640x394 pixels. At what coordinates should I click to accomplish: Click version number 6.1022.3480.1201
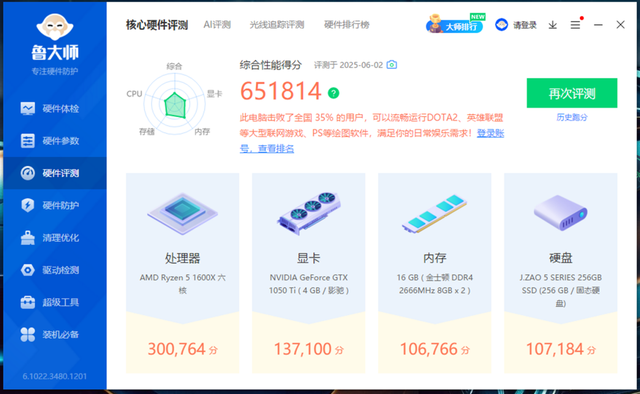(55, 376)
